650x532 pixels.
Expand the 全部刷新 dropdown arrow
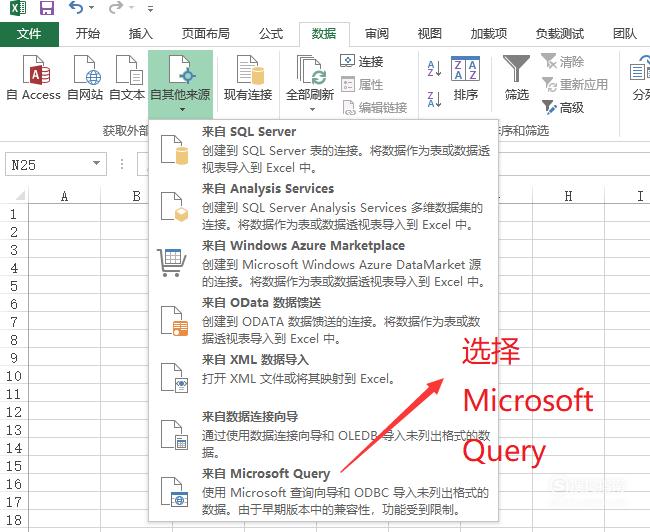coord(312,109)
